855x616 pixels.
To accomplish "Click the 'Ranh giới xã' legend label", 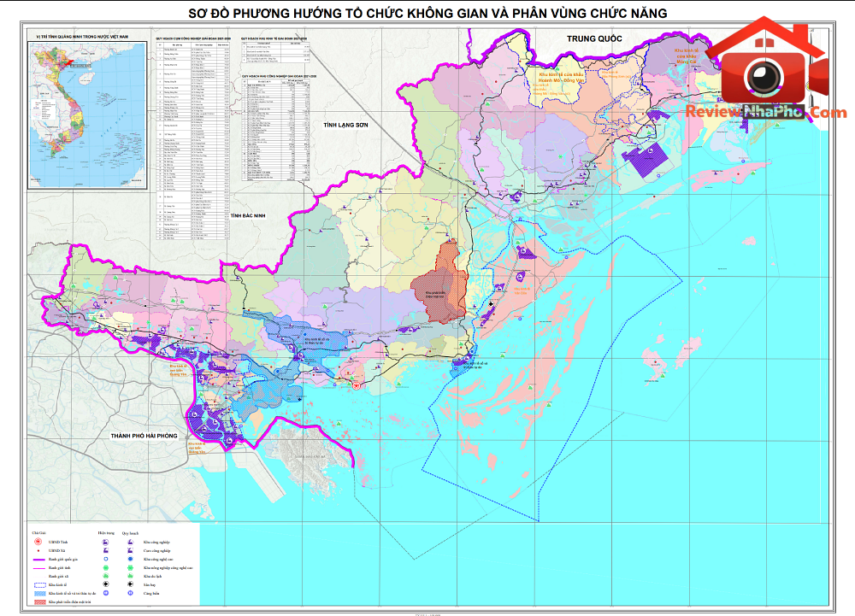I will (58, 576).
